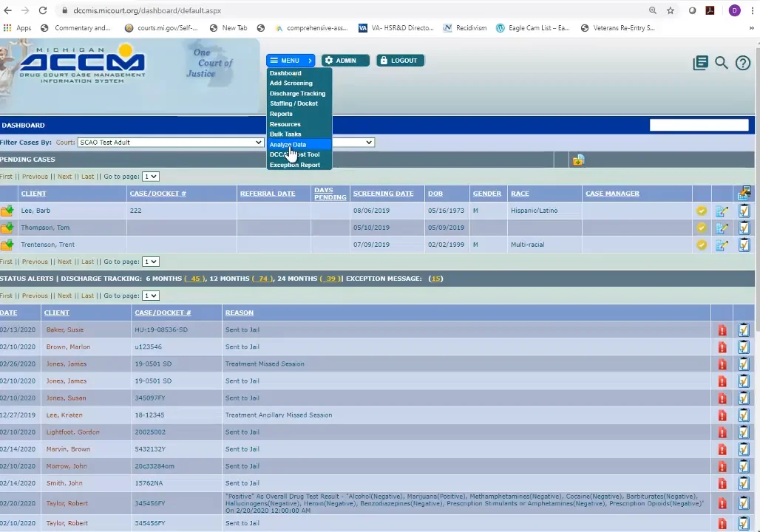Click the help question mark icon
The height and width of the screenshot is (532, 760).
click(x=742, y=64)
